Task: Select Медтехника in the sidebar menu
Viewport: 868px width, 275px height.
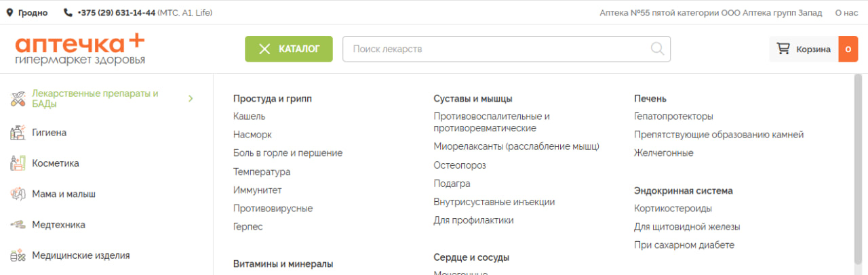Action: 58,224
